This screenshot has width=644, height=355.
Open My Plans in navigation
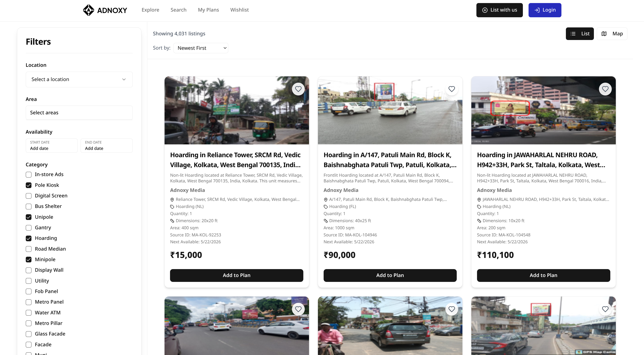pyautogui.click(x=208, y=10)
